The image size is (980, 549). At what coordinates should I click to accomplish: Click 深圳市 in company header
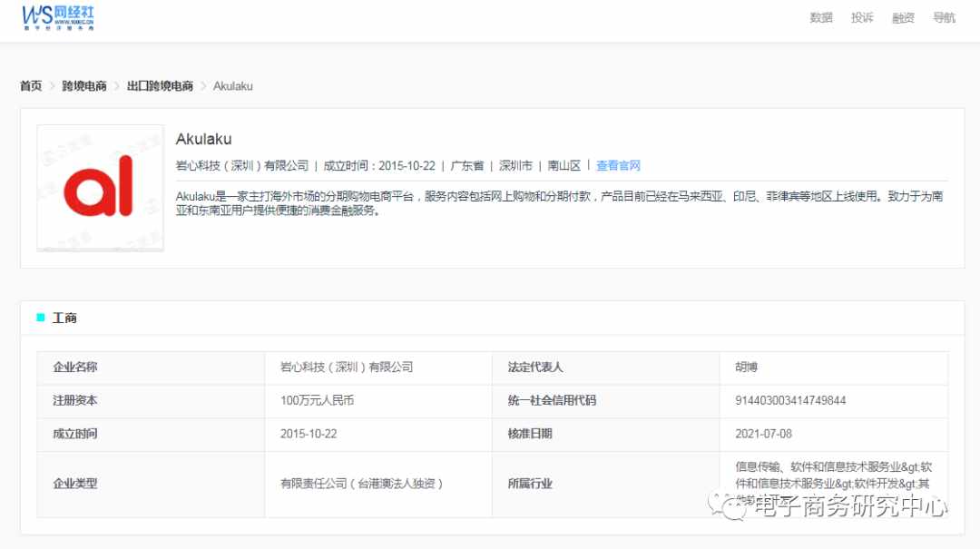(515, 166)
